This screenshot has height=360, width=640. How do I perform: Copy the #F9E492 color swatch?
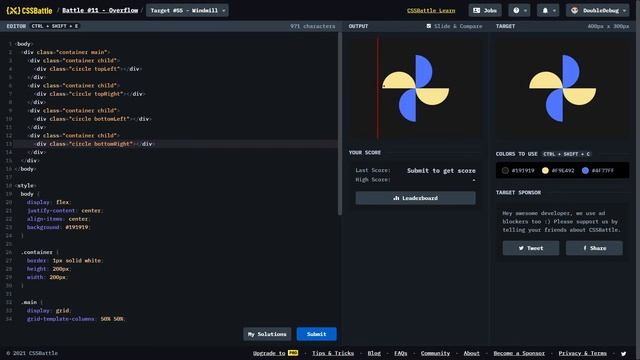tap(558, 171)
